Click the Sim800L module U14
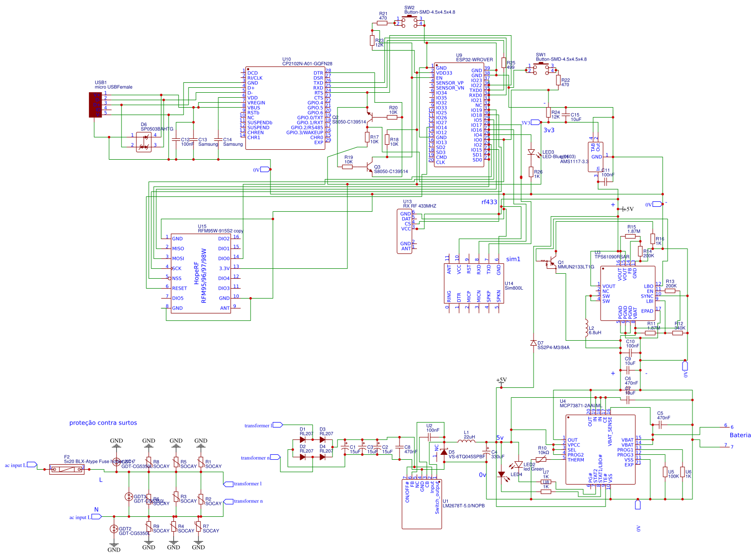Image resolution: width=756 pixels, height=558 pixels. pos(474,283)
